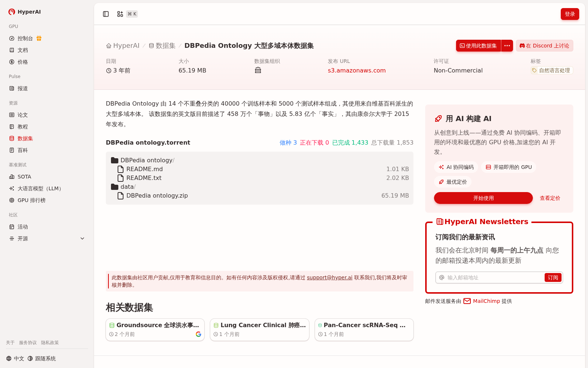Toggle the sidebar panel icon
The width and height of the screenshot is (588, 368).
(106, 14)
